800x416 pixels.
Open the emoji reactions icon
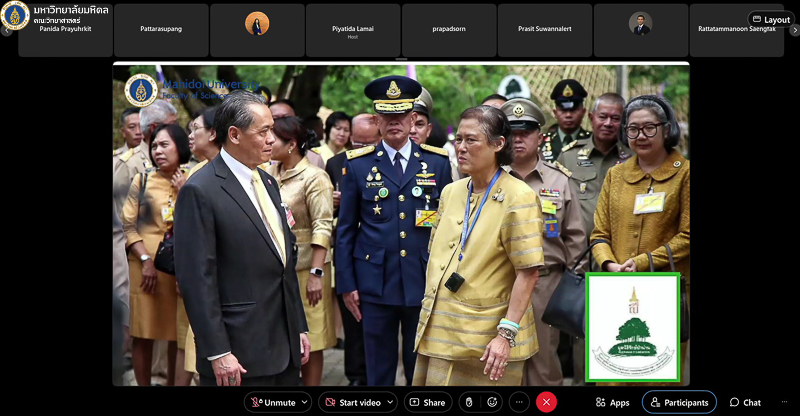pyautogui.click(x=492, y=402)
